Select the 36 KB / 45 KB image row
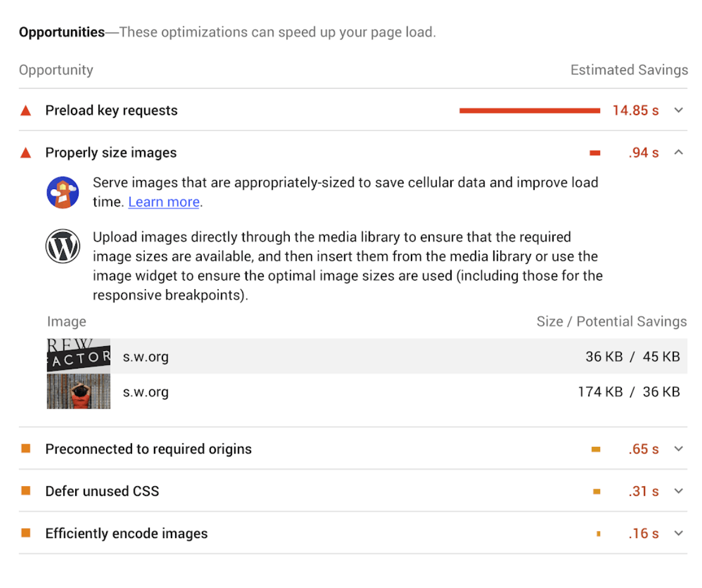 (x=400, y=356)
